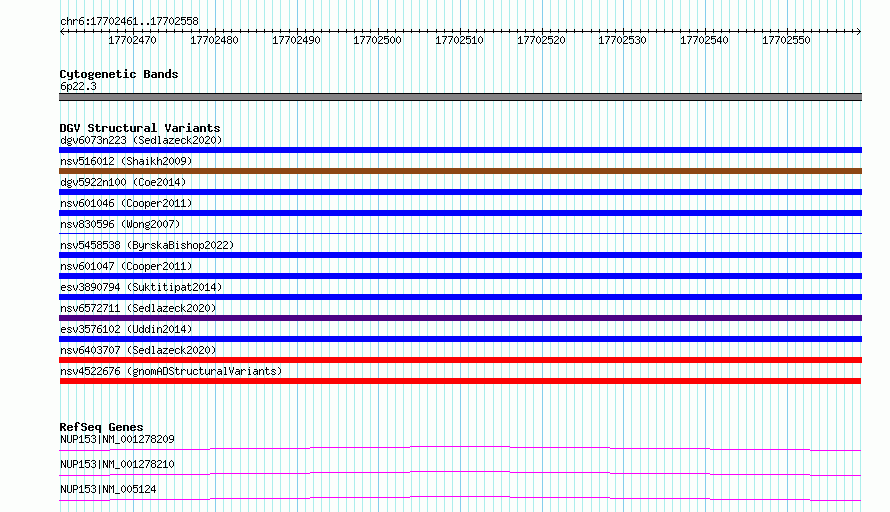Open variant esv3576102 (Uddin2014) label

click(126, 329)
